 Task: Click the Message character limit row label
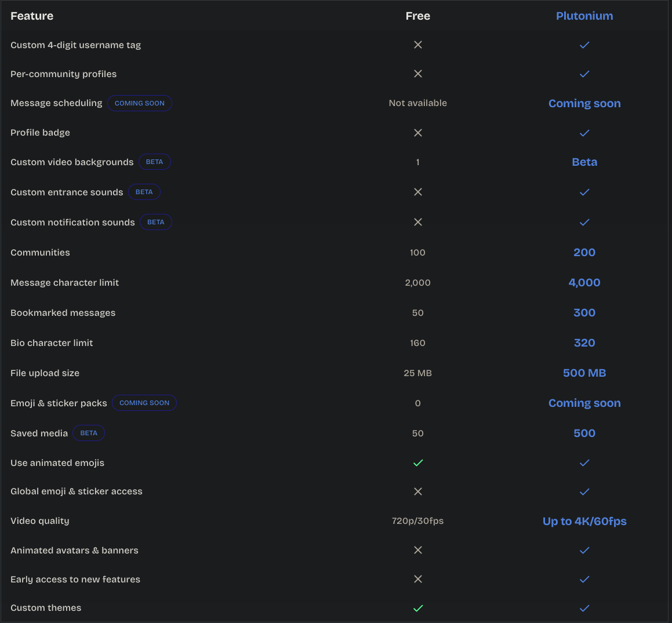(x=64, y=283)
